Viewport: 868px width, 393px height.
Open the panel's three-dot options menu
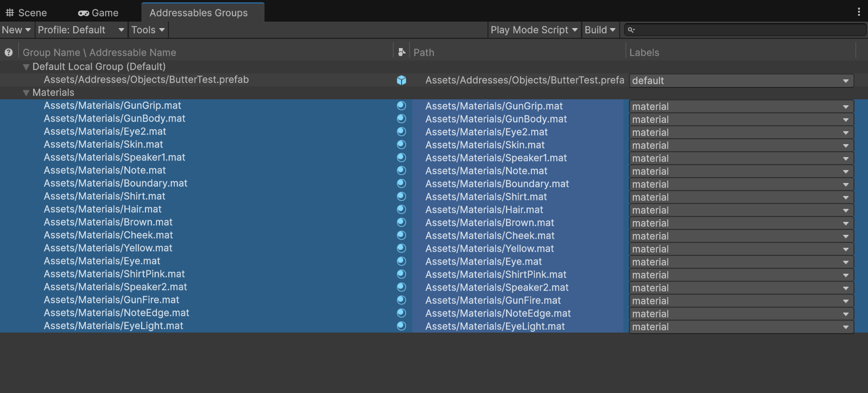859,12
